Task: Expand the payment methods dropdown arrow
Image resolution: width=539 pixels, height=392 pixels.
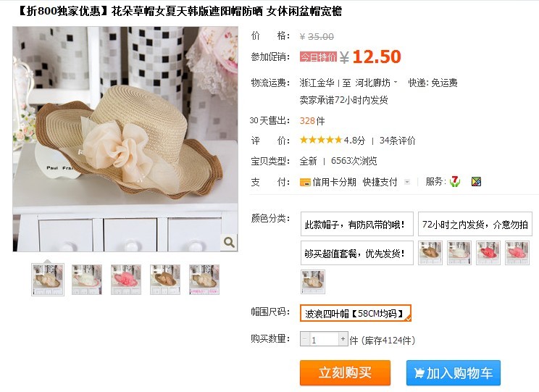Action: coord(407,182)
